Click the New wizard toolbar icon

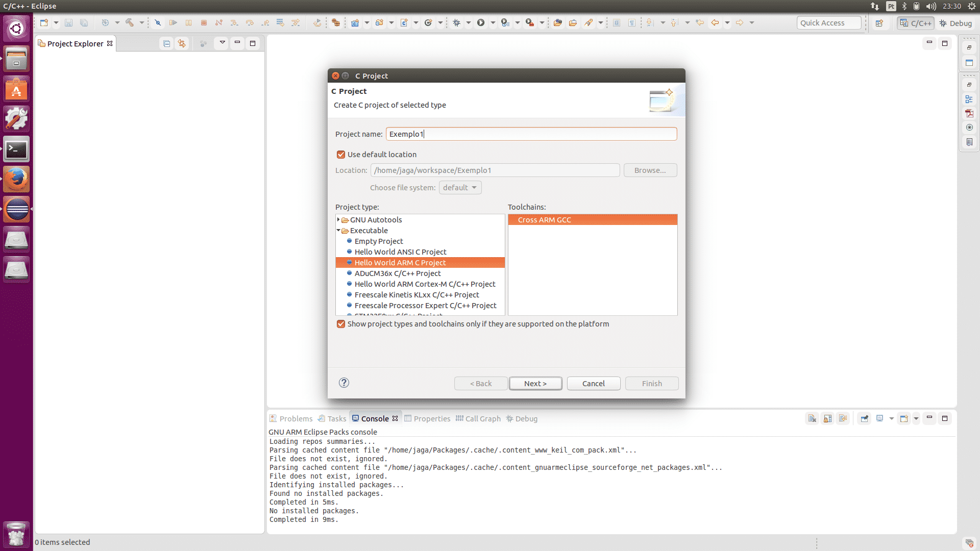tap(44, 22)
